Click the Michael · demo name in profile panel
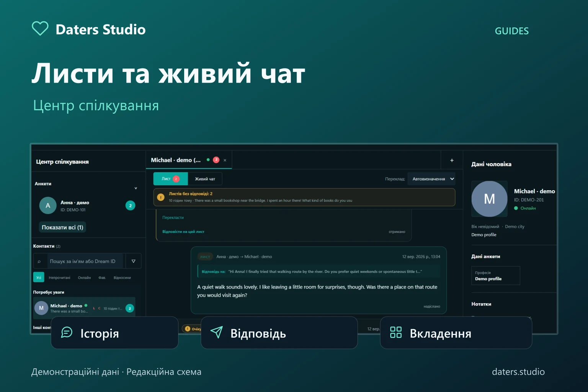This screenshot has height=392, width=588. [534, 191]
